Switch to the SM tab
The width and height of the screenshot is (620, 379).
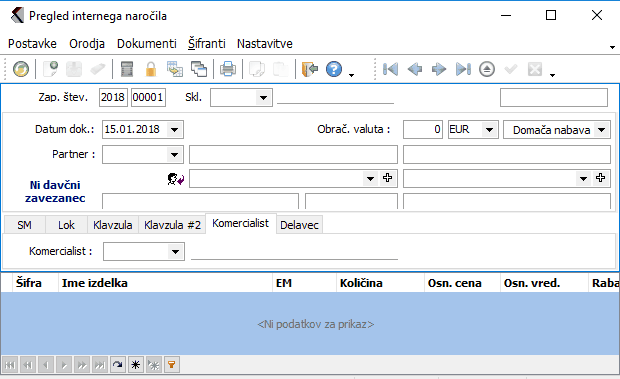click(x=25, y=225)
